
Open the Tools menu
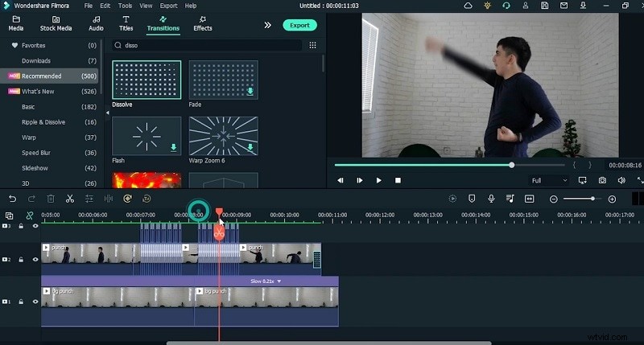click(x=125, y=6)
